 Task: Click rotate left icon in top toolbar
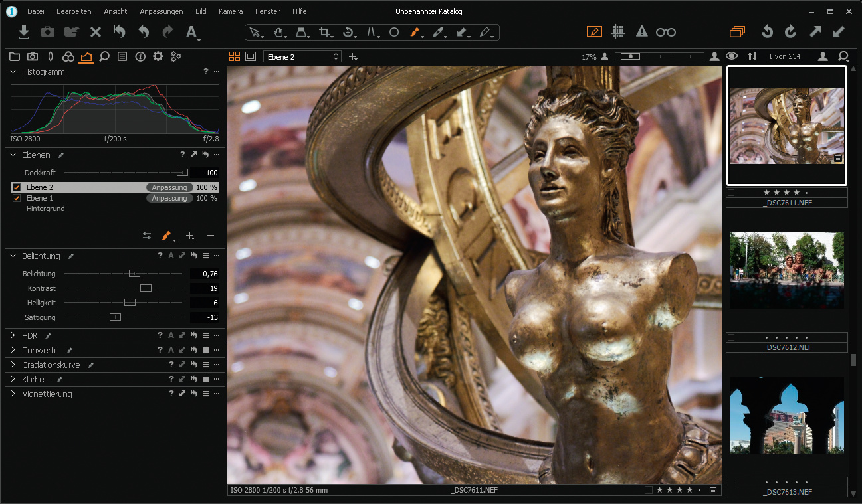[x=767, y=31]
